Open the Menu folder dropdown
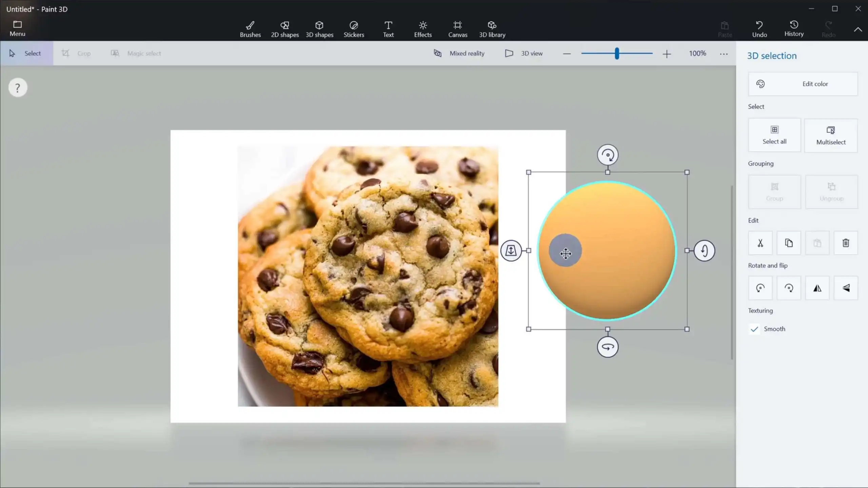Viewport: 868px width, 488px height. 17,28
